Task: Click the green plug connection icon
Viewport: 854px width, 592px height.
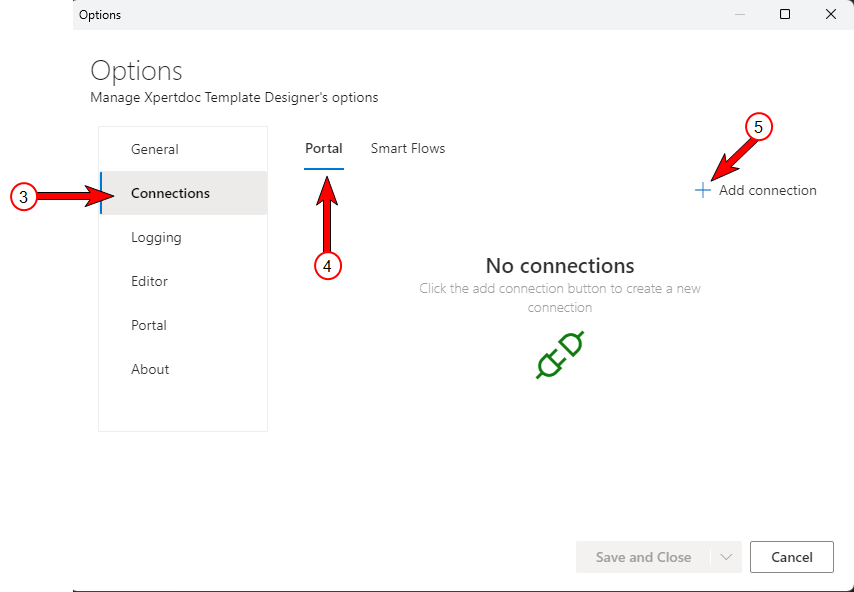Action: pos(560,355)
